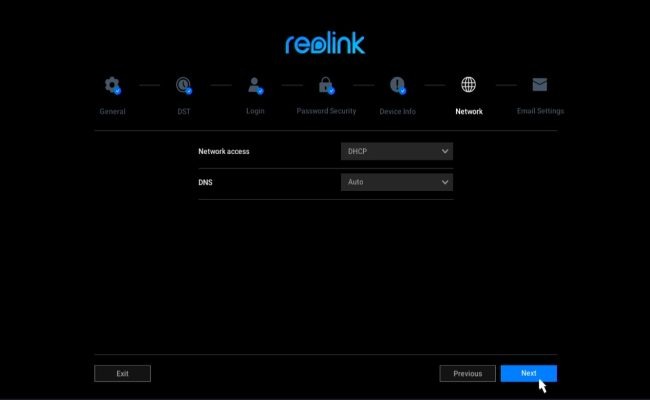The height and width of the screenshot is (400, 650).
Task: Open the Network access DHCP dropdown
Action: pyautogui.click(x=397, y=151)
